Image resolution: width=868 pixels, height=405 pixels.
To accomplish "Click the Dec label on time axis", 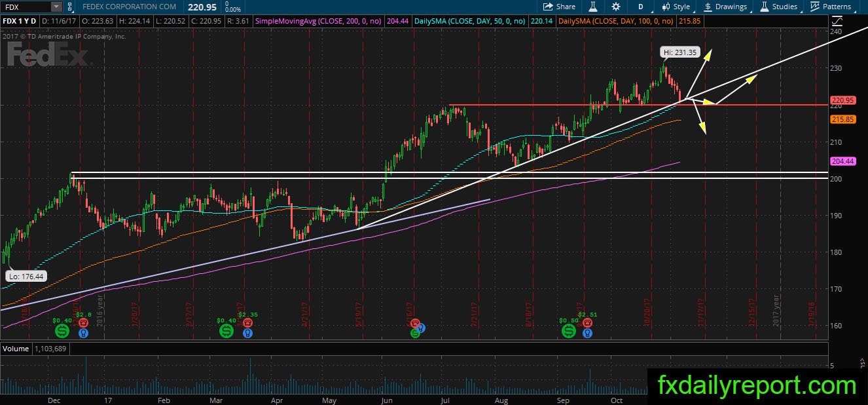I will pos(54,400).
